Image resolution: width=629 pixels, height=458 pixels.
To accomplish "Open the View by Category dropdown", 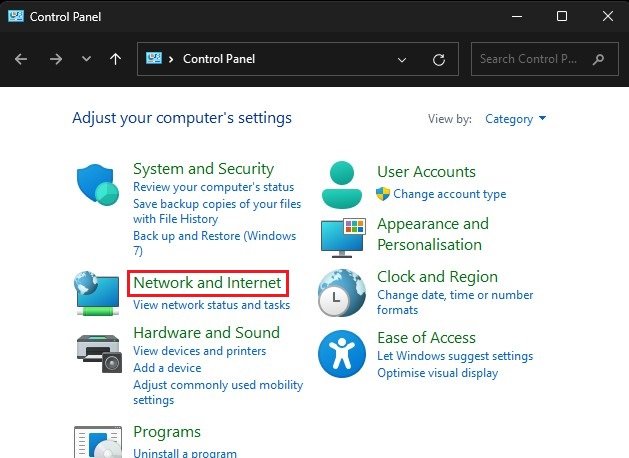I will (515, 119).
